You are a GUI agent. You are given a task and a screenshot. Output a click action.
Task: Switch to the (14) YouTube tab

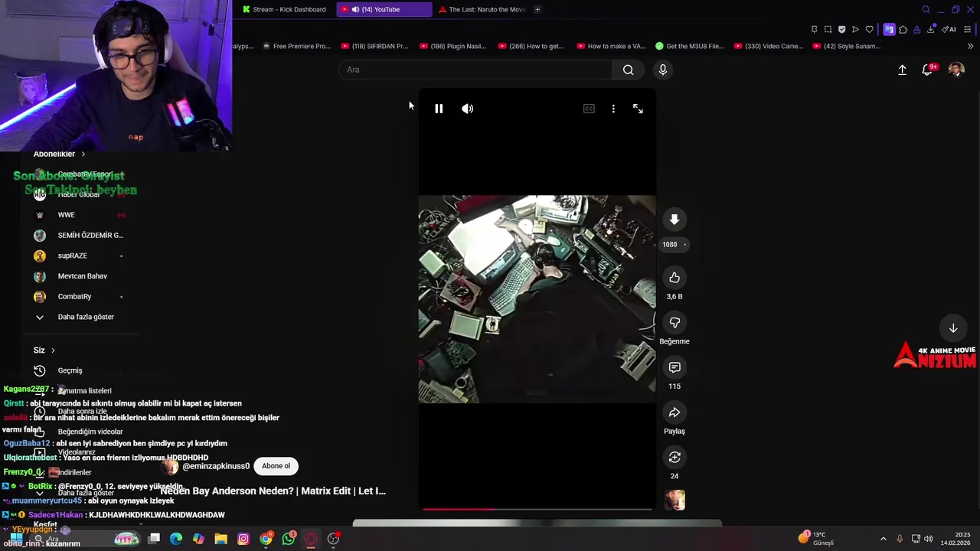(384, 9)
